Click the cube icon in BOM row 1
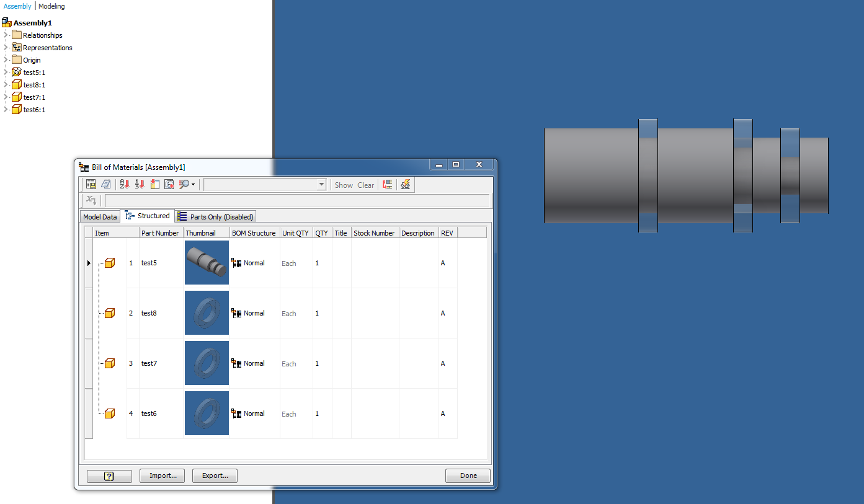The height and width of the screenshot is (504, 864). pyautogui.click(x=109, y=263)
